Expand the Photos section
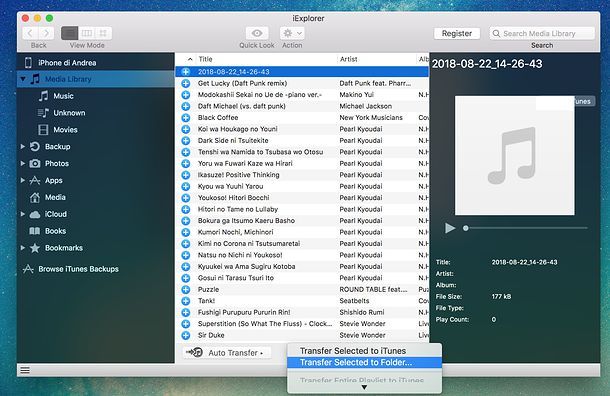Screen dimensions: 610x396 click(x=23, y=163)
